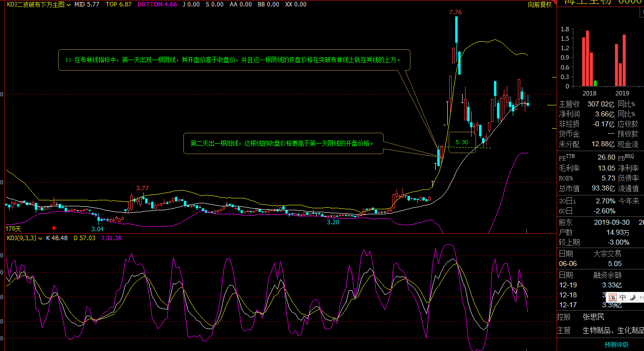Click the 向前复权 adjustment label

tap(539, 4)
